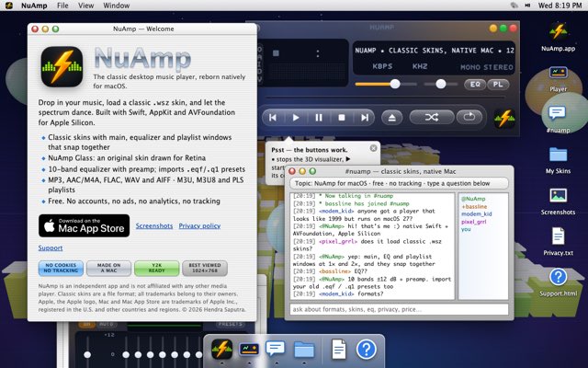Toggle the equalizer AUTO button
588x368 pixels.
[x=107, y=324]
